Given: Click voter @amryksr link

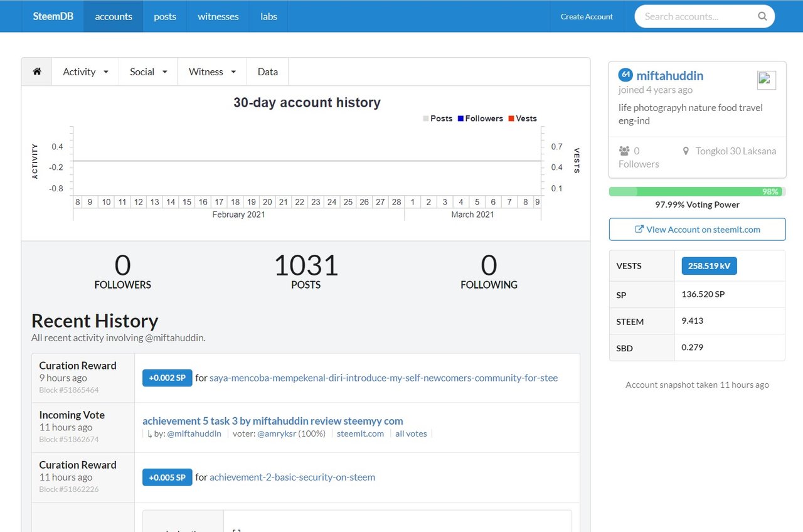Looking at the screenshot, I should click(x=276, y=434).
